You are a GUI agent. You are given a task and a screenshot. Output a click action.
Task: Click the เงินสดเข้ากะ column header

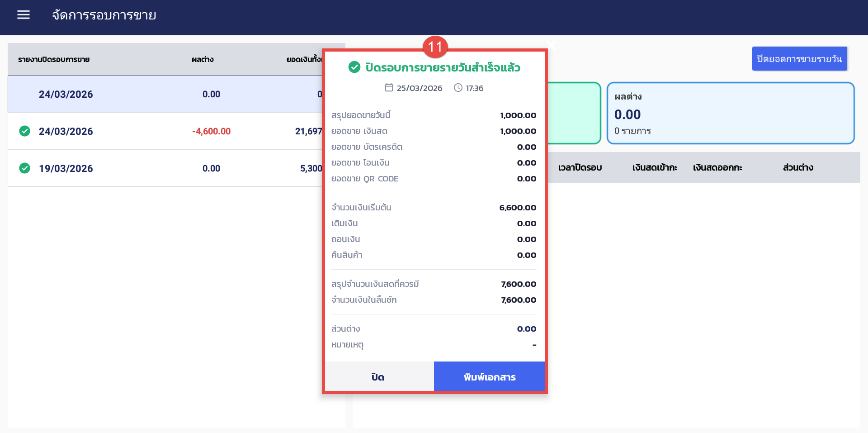tap(655, 167)
